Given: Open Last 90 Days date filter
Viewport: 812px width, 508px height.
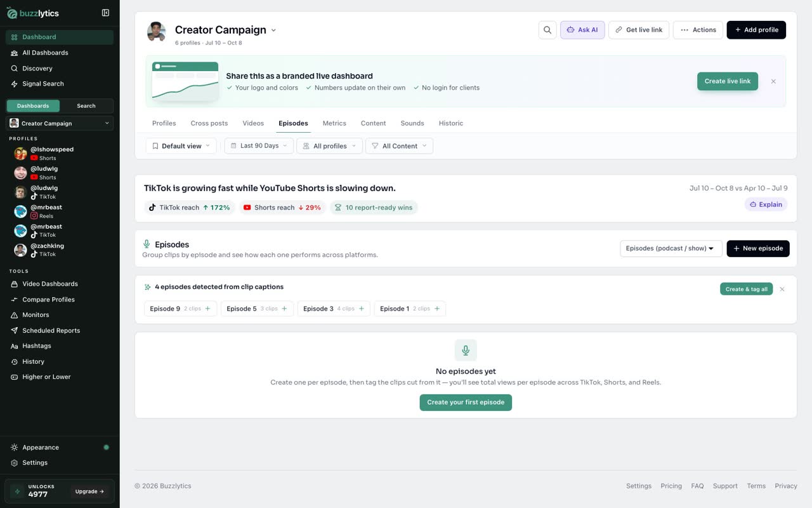Looking at the screenshot, I should 259,146.
